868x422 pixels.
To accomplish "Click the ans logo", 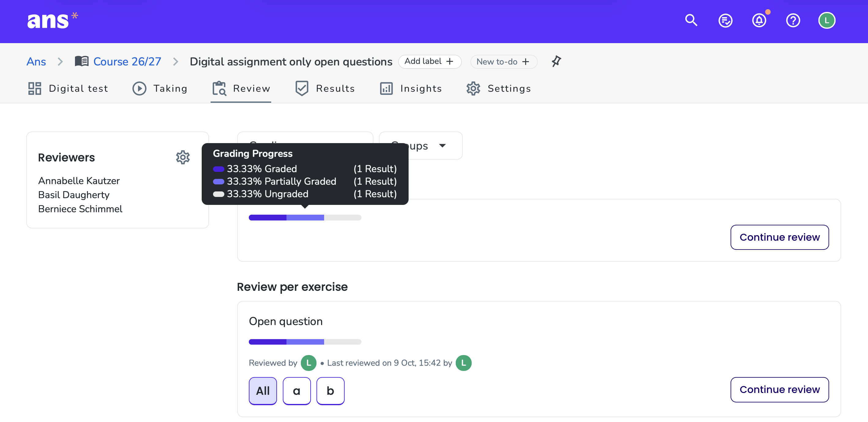I will click(x=52, y=21).
